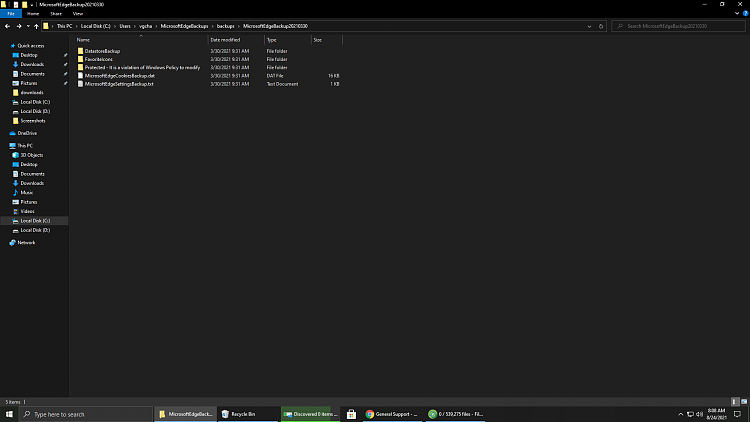Open the Explorer Help icon
The width and height of the screenshot is (750, 422).
(744, 14)
